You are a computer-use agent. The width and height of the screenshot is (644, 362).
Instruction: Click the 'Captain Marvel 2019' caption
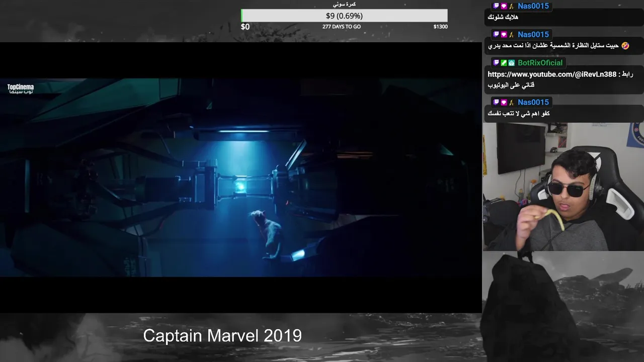click(222, 336)
